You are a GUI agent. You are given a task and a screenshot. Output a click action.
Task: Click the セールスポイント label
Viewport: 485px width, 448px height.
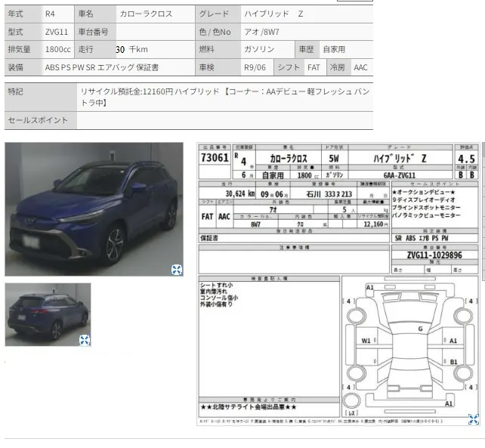click(x=38, y=120)
